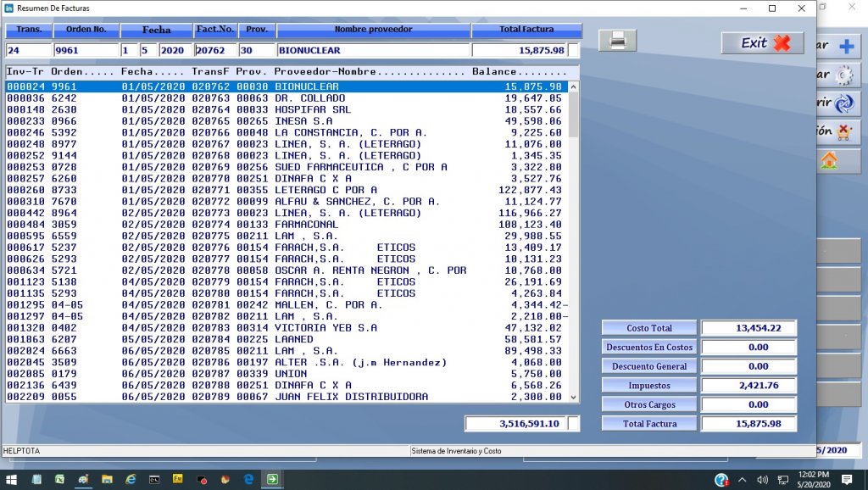Click the Exit button

point(760,42)
